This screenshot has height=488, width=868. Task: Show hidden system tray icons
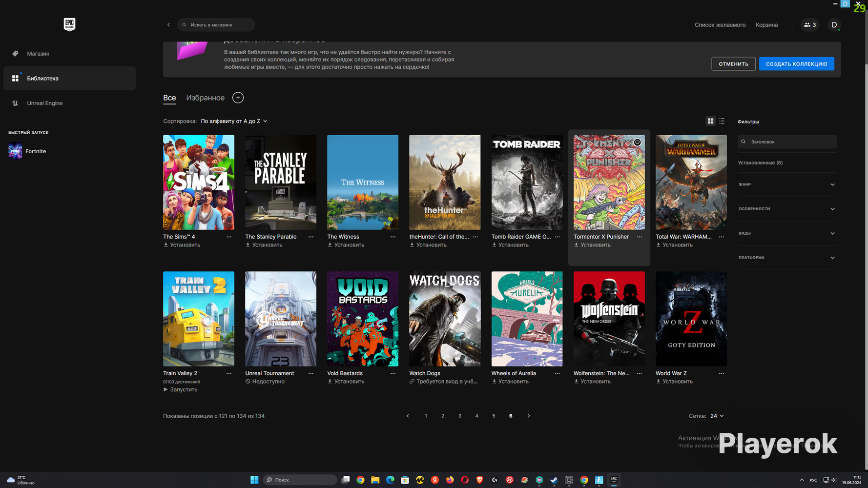click(801, 480)
